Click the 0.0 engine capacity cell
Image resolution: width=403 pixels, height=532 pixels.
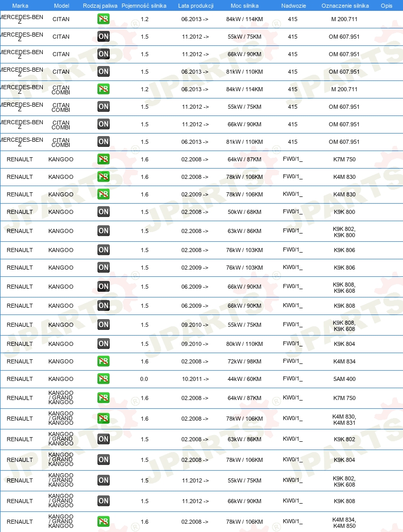pos(144,379)
